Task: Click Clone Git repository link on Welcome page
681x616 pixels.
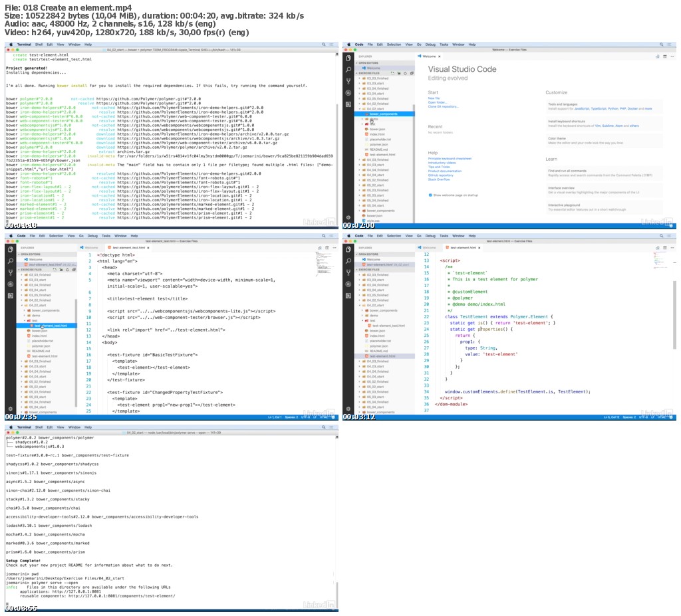Action: (x=444, y=107)
